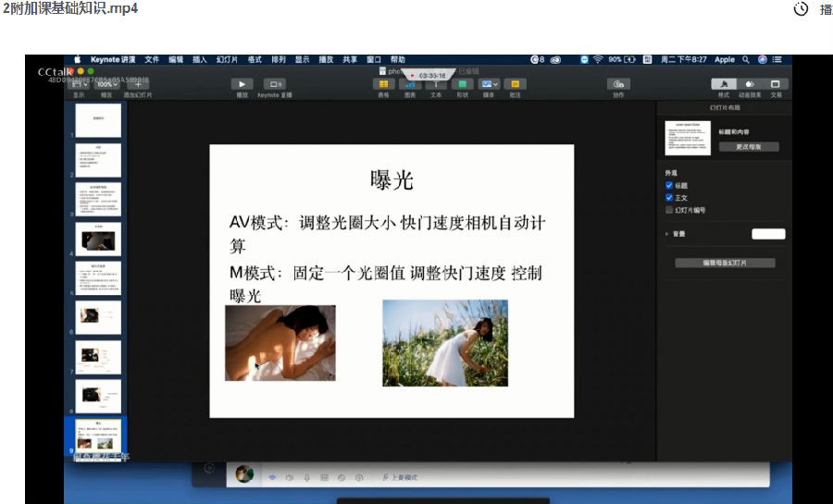Click microphone icon in CCtalk bottom bar
The width and height of the screenshot is (833, 504).
(x=306, y=477)
